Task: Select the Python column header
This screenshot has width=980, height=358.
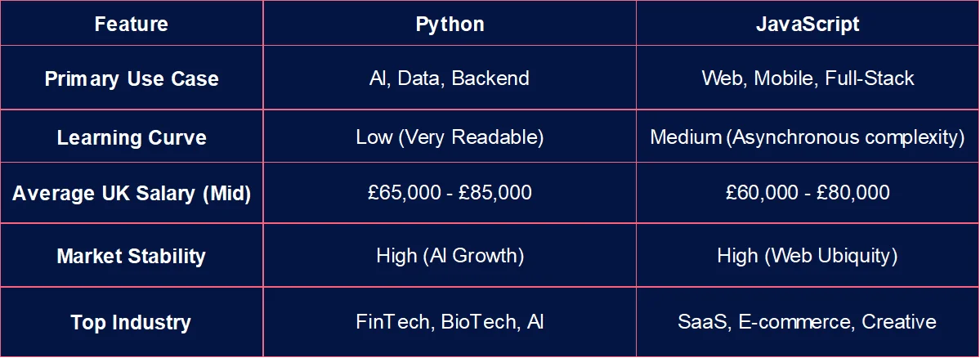Action: (x=450, y=24)
